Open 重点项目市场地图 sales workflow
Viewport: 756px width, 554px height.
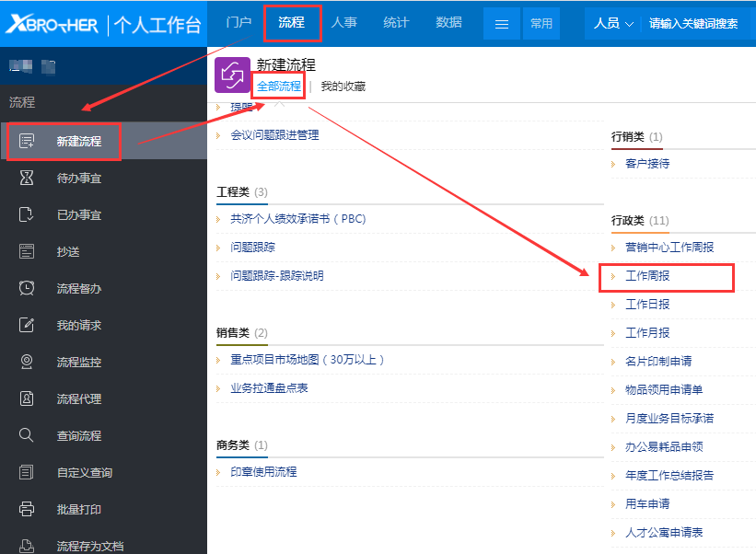click(x=307, y=360)
